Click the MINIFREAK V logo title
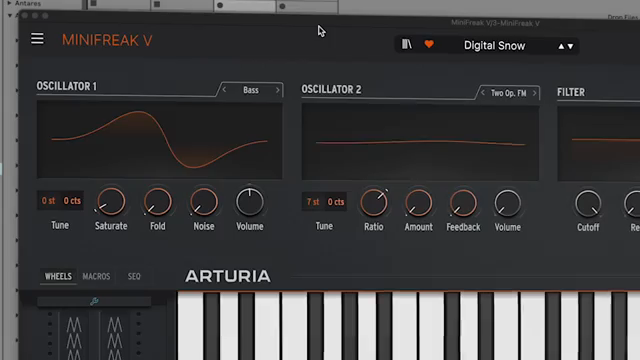Screen dimensions: 640x360 tap(107, 40)
